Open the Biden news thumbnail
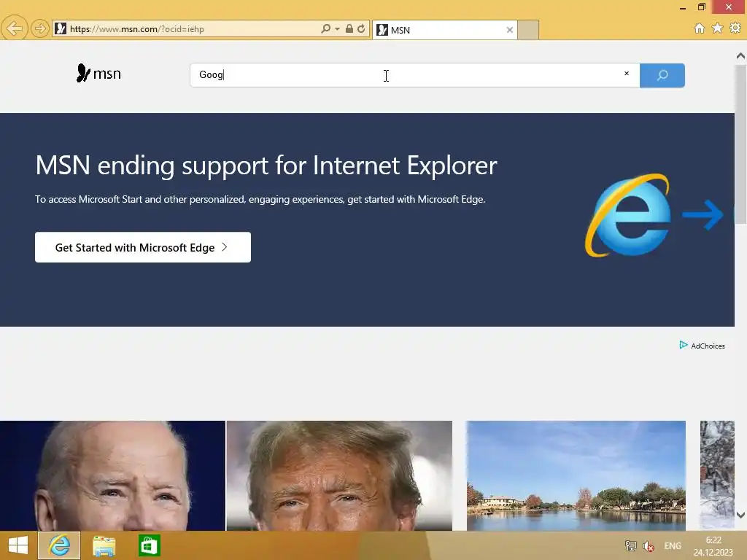 click(112, 475)
